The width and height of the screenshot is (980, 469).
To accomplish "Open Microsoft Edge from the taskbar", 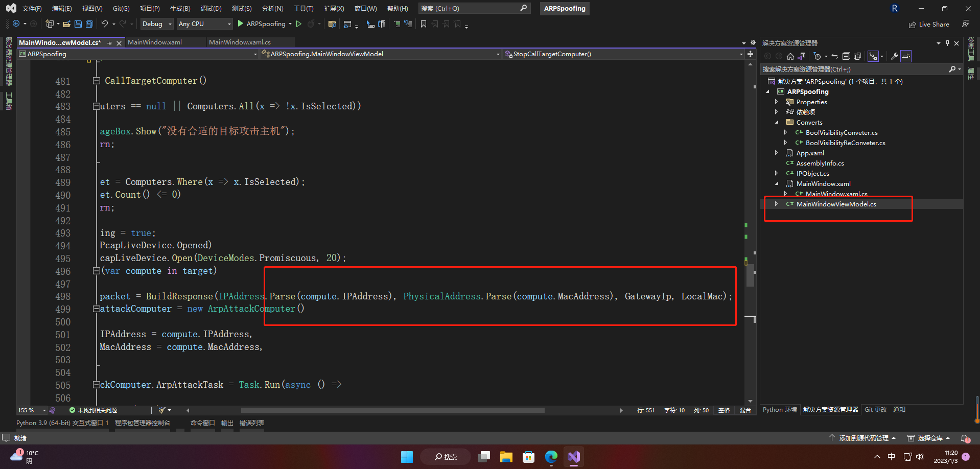I will (x=551, y=457).
